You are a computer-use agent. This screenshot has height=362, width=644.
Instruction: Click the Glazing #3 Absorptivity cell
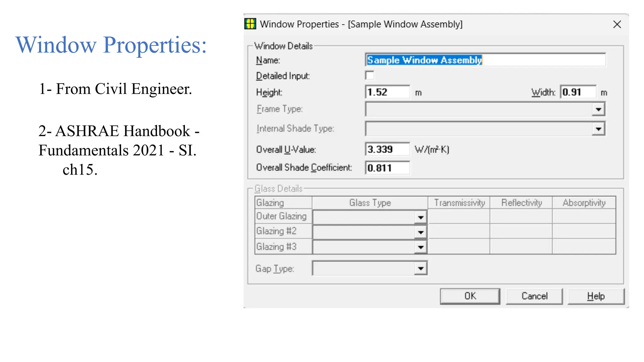(x=584, y=247)
